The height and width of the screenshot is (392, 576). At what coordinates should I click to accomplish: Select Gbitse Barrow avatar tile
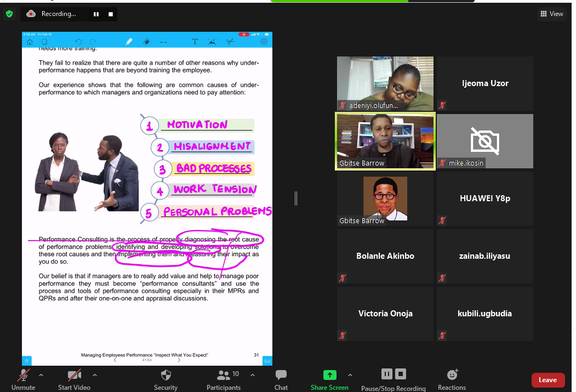pyautogui.click(x=385, y=199)
